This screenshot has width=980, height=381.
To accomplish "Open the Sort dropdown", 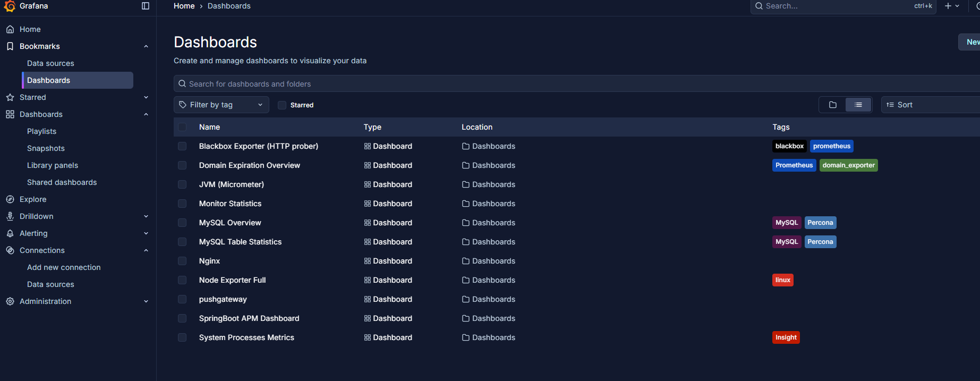I will pyautogui.click(x=931, y=105).
